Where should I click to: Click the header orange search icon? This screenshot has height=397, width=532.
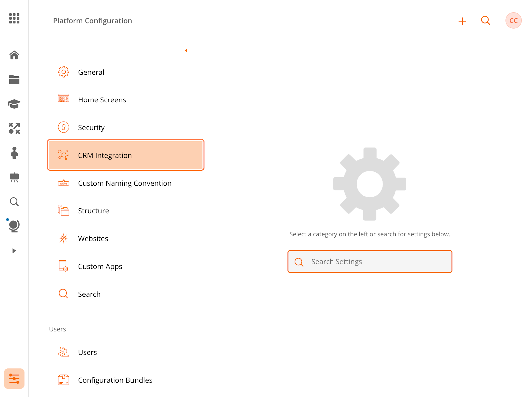pos(485,21)
